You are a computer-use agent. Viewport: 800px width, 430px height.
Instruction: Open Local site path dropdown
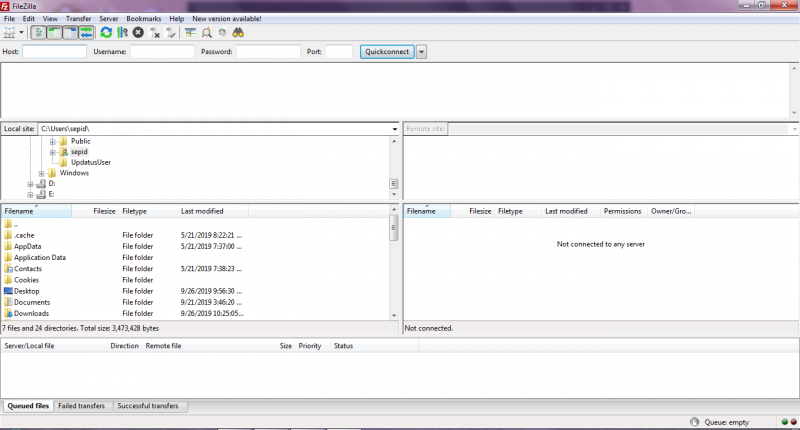coord(394,129)
